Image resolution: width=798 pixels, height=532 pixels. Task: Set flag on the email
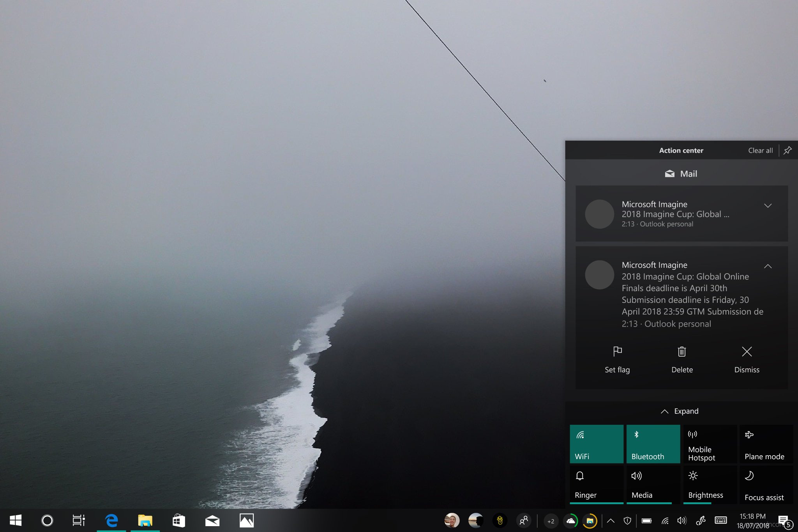tap(617, 359)
